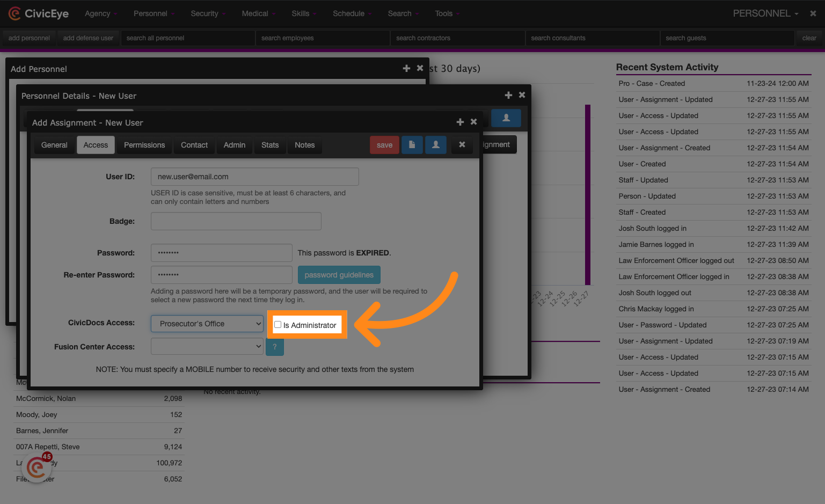Open the Stats tab
The width and height of the screenshot is (825, 504).
270,145
